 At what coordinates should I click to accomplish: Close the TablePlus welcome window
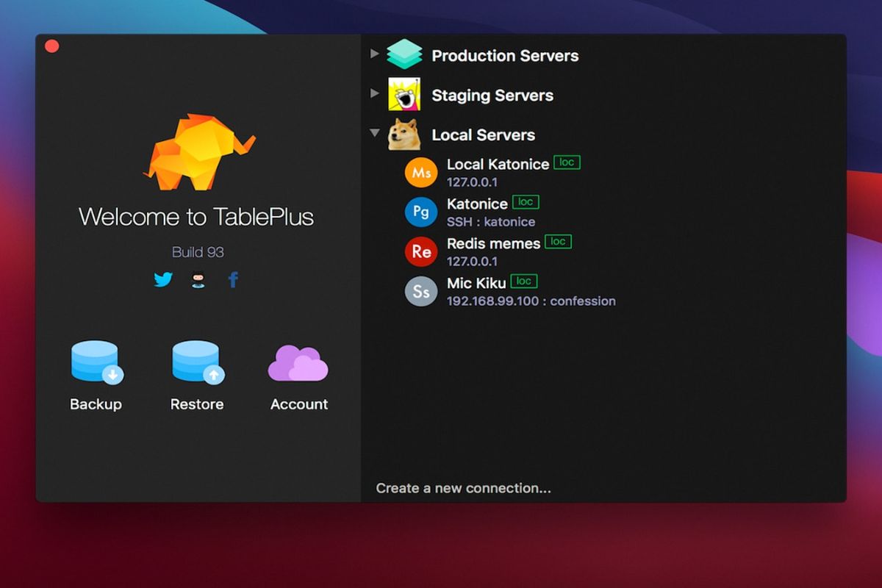[51, 46]
